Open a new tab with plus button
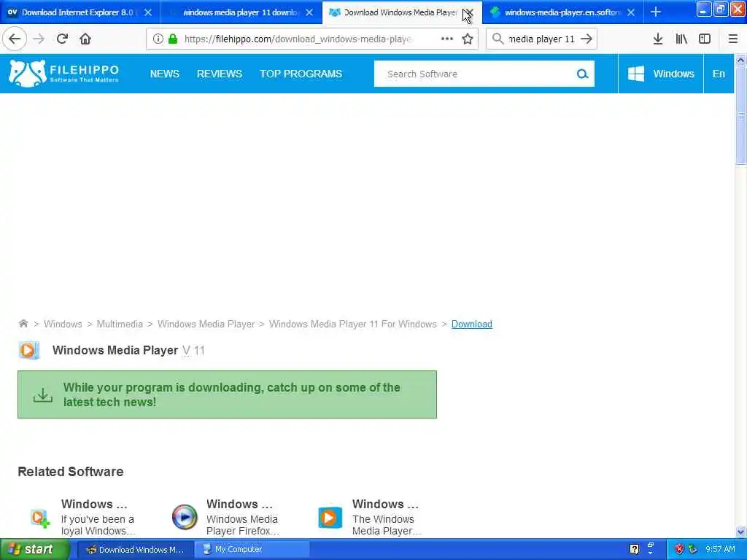This screenshot has width=747, height=560. (656, 12)
